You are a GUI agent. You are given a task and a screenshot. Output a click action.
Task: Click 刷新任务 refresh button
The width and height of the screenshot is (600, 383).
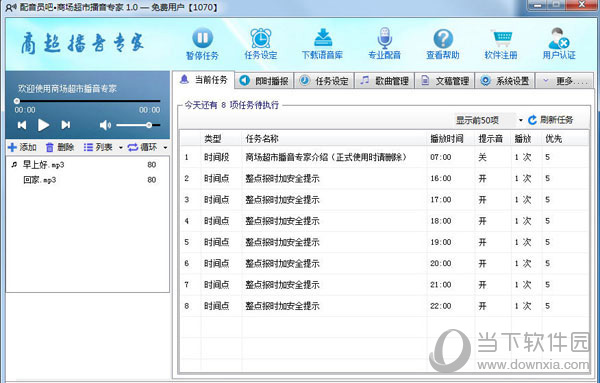coord(551,120)
